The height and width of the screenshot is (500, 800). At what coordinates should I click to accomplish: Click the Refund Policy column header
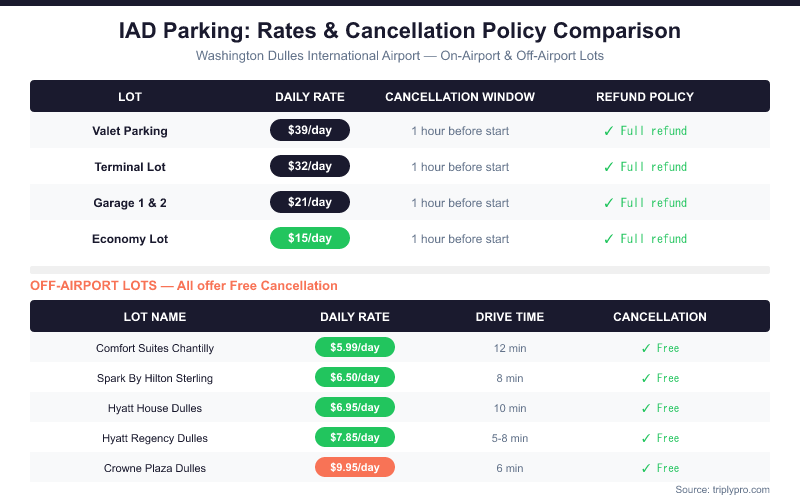tap(645, 97)
